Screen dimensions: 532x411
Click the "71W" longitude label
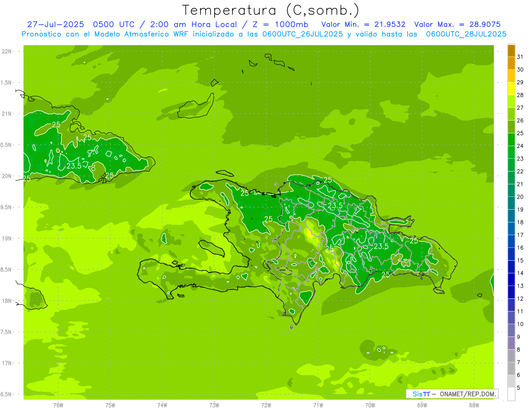coord(318,405)
